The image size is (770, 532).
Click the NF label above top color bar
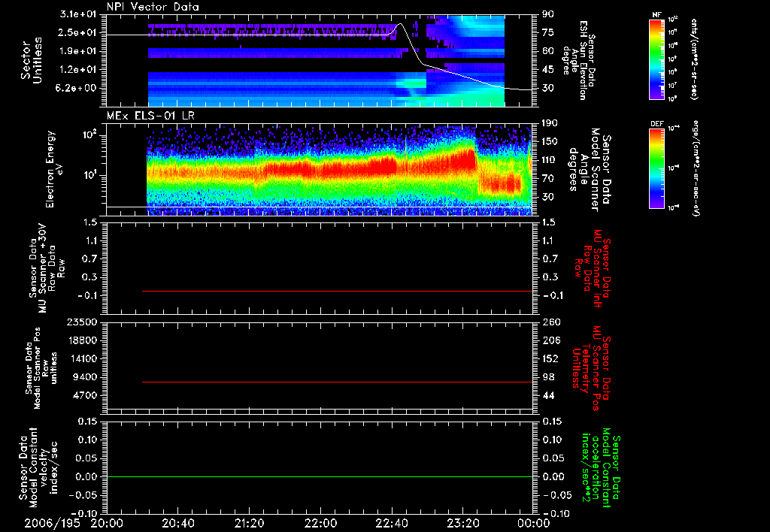(656, 15)
